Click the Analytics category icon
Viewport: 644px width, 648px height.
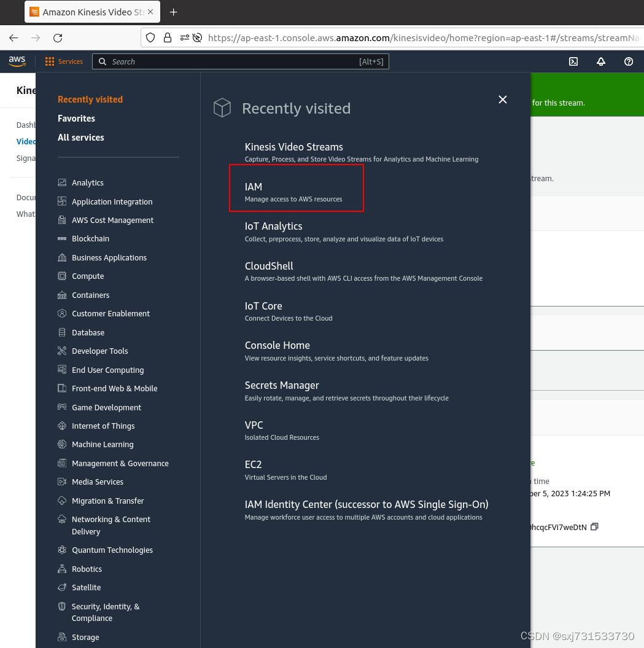(62, 182)
